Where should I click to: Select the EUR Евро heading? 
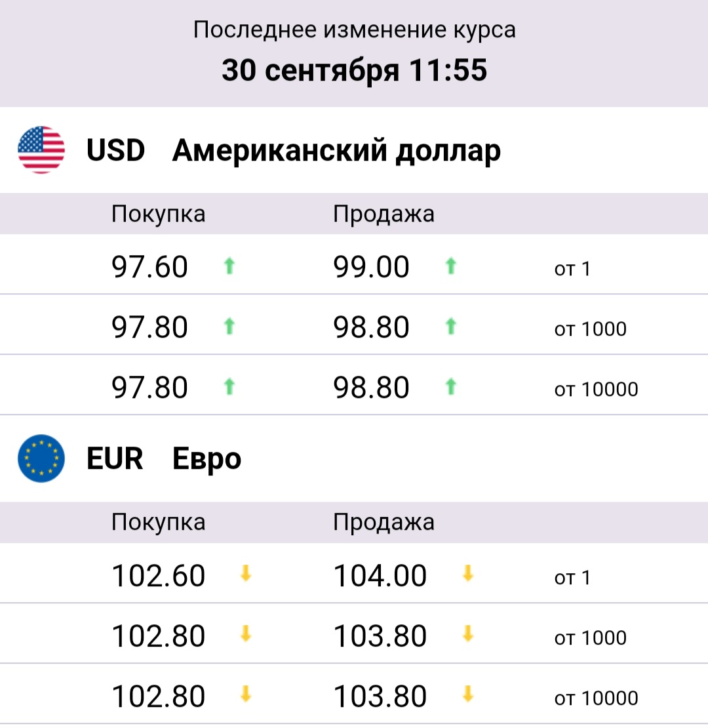164,459
